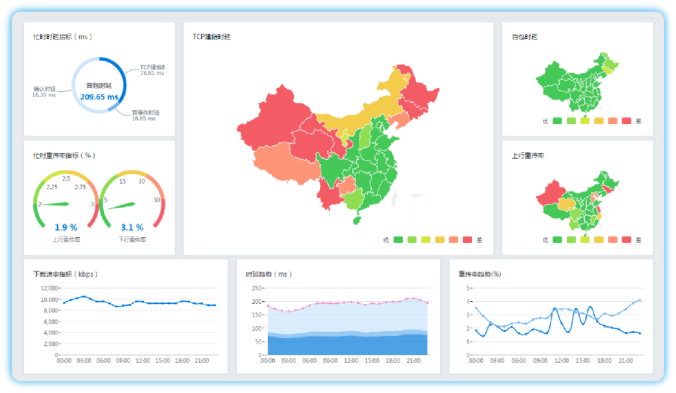Click the 5 label on retransmission trend chart
The width and height of the screenshot is (676, 393).
(469, 288)
